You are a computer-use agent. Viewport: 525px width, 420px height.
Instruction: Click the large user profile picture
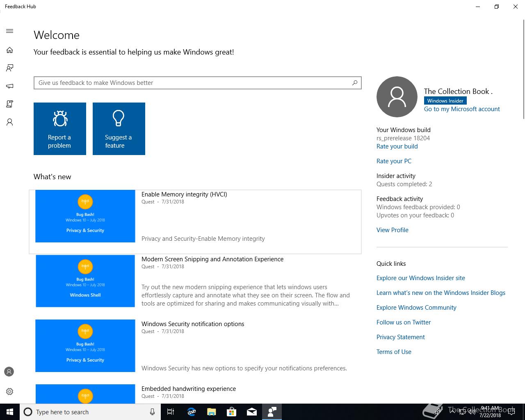pos(397,97)
